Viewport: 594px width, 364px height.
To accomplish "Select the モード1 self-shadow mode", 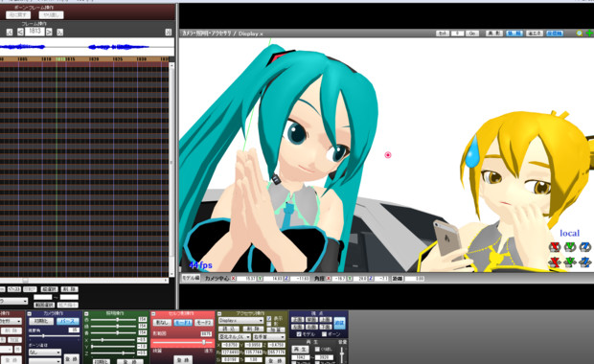I will tap(183, 323).
